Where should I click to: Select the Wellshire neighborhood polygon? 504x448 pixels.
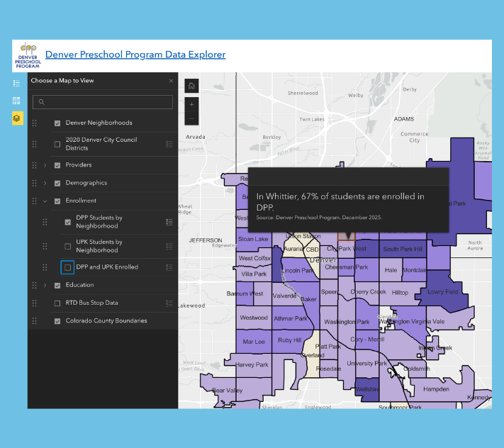click(x=366, y=389)
